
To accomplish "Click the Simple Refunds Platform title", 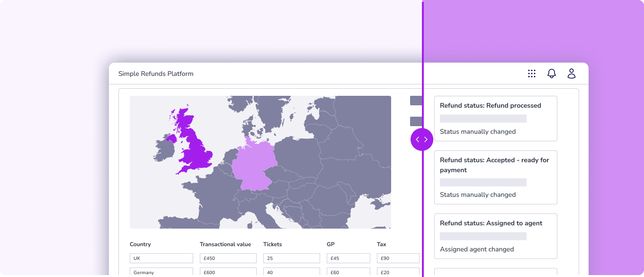I will pyautogui.click(x=156, y=74).
